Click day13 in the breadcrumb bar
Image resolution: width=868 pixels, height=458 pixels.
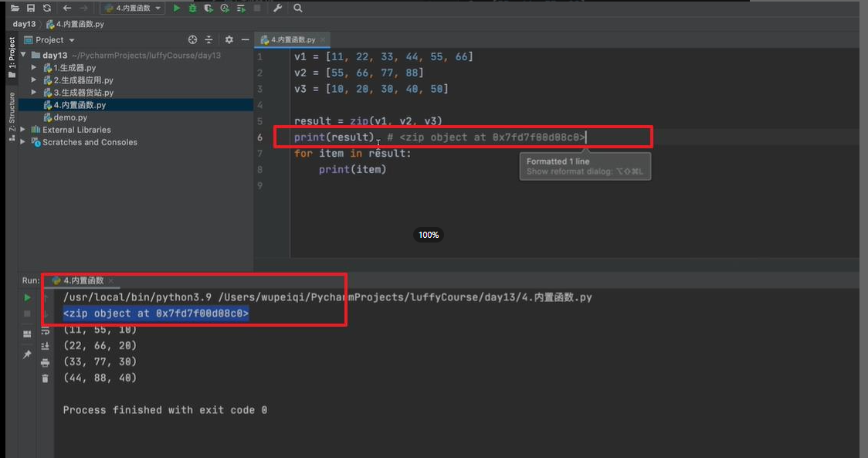24,24
